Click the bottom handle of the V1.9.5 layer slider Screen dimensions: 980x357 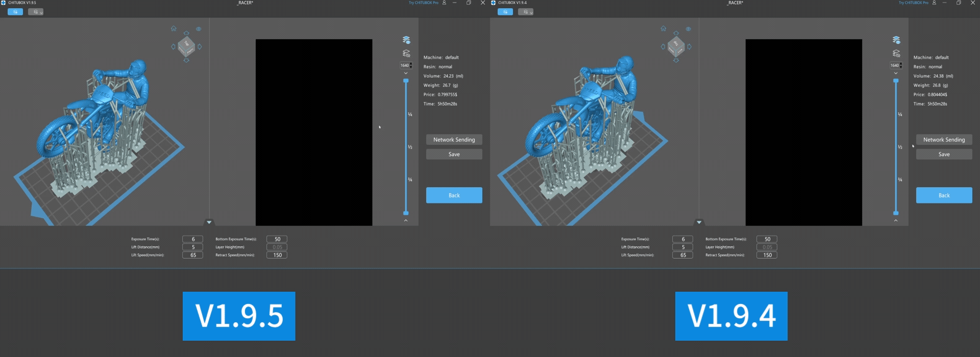pyautogui.click(x=406, y=213)
